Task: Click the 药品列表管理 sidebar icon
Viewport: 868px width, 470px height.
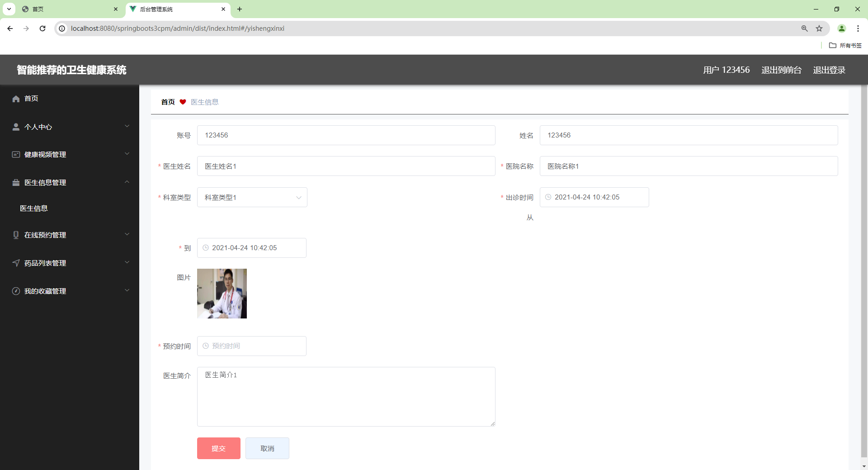Action: pyautogui.click(x=15, y=263)
